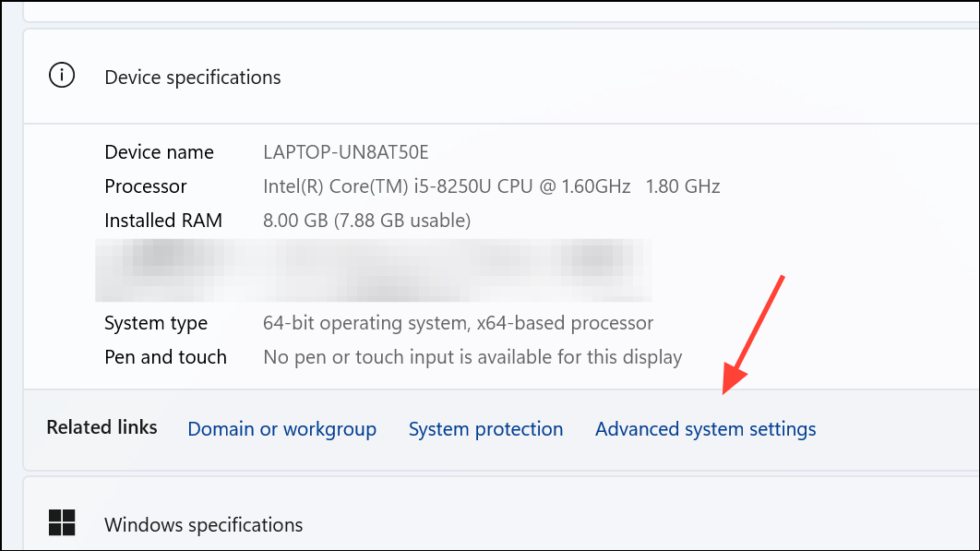Click the circled info icon beside Device specifications

62,76
